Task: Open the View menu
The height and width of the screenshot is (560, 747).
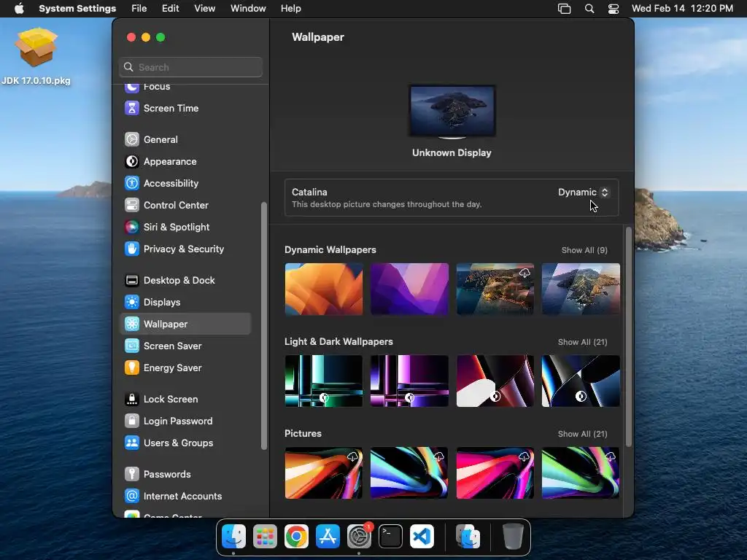Action: click(x=204, y=9)
